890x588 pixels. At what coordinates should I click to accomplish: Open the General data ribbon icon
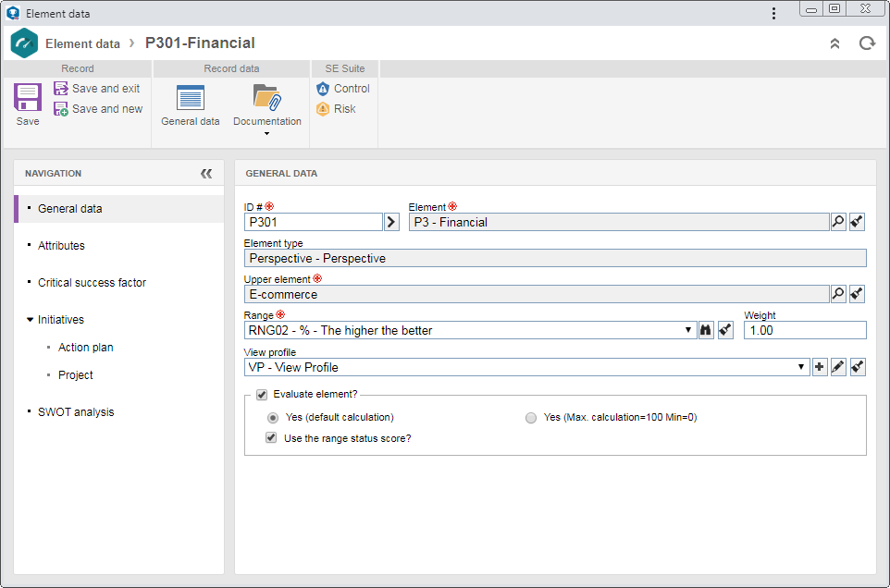tap(191, 105)
